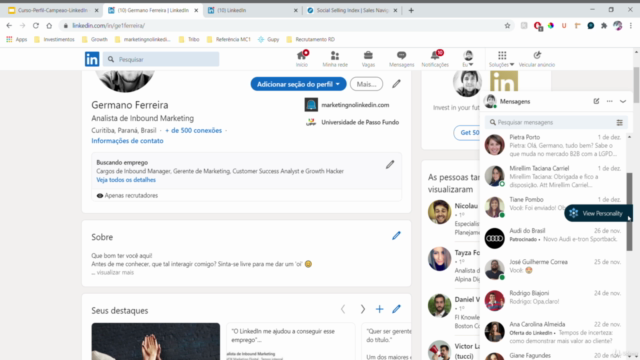Compose a new message icon
The width and height of the screenshot is (640, 360).
[596, 101]
